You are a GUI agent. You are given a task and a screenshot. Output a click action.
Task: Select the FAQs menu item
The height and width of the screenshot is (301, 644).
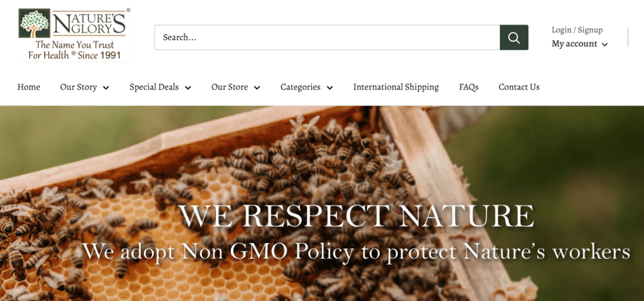click(469, 87)
